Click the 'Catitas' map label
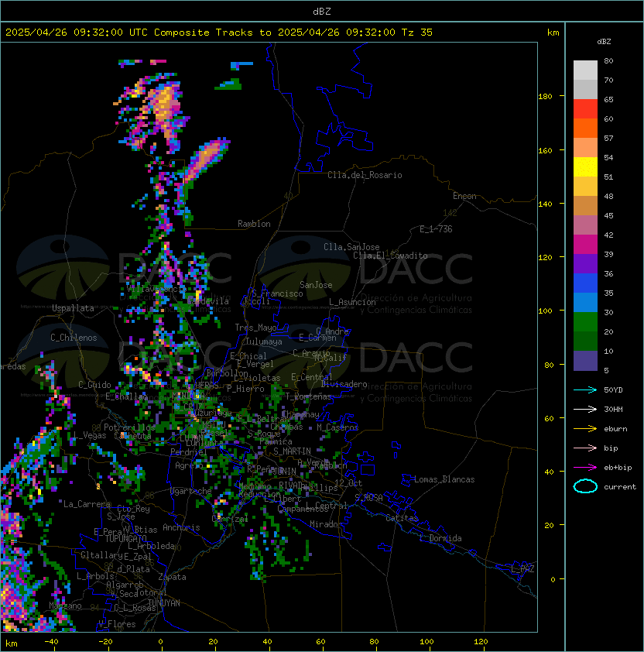Image resolution: width=644 pixels, height=652 pixels. (402, 518)
